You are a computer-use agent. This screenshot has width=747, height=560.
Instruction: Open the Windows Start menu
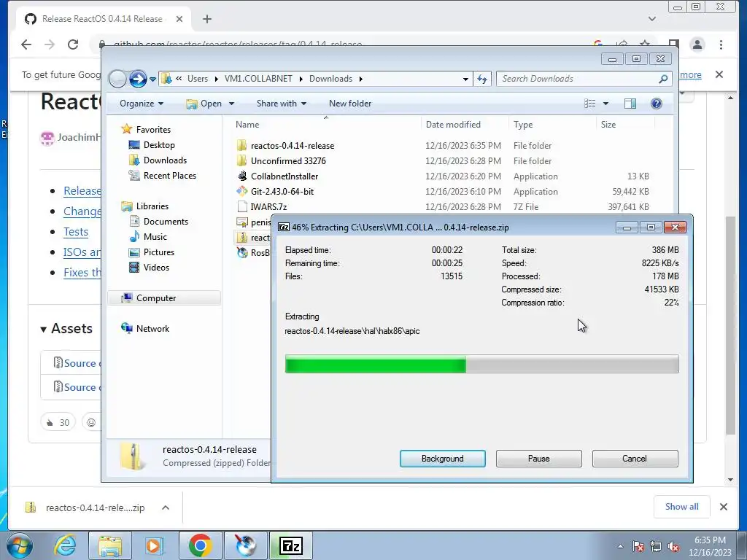[20, 545]
